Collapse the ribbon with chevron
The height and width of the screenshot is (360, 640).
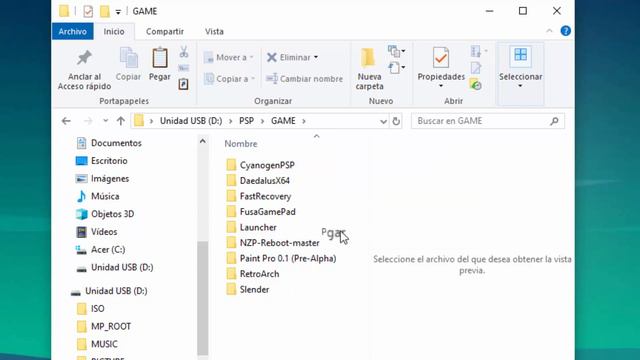click(x=549, y=31)
